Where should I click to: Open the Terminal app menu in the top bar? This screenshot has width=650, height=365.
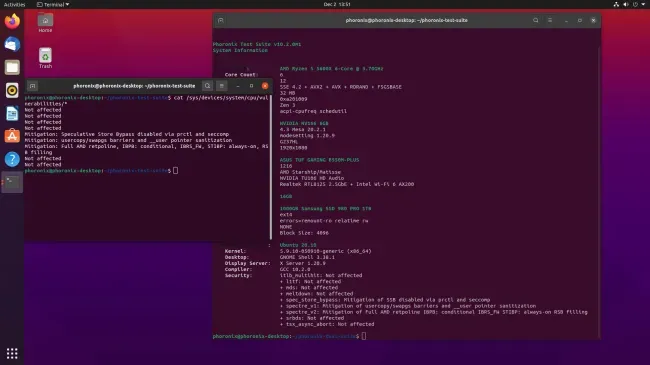click(53, 5)
